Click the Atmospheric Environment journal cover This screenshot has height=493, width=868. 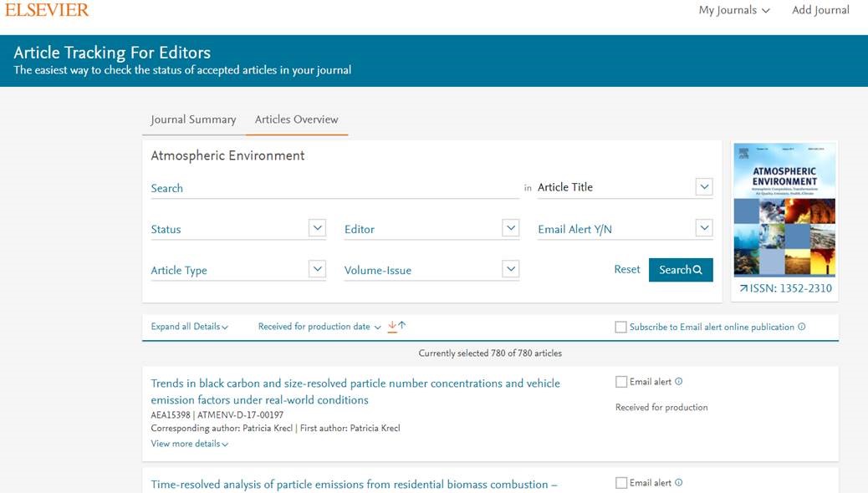coord(784,210)
